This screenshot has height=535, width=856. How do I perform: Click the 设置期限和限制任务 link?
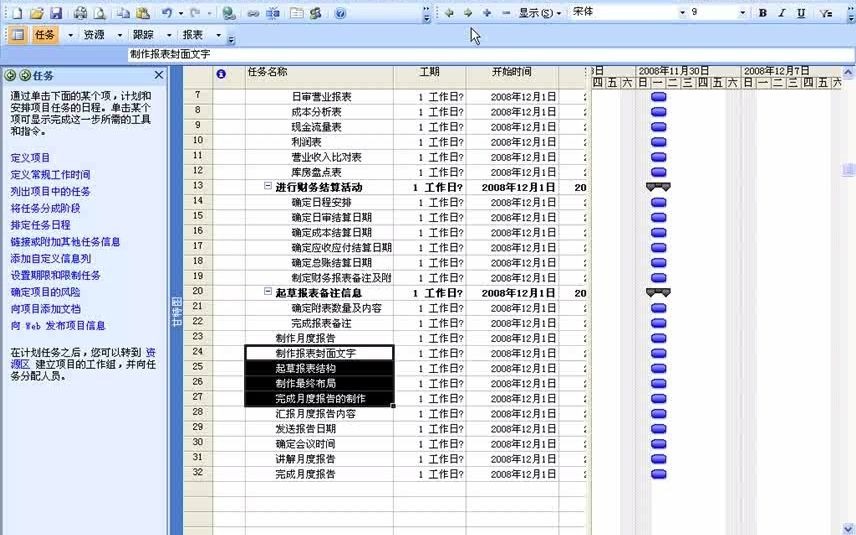pos(55,275)
